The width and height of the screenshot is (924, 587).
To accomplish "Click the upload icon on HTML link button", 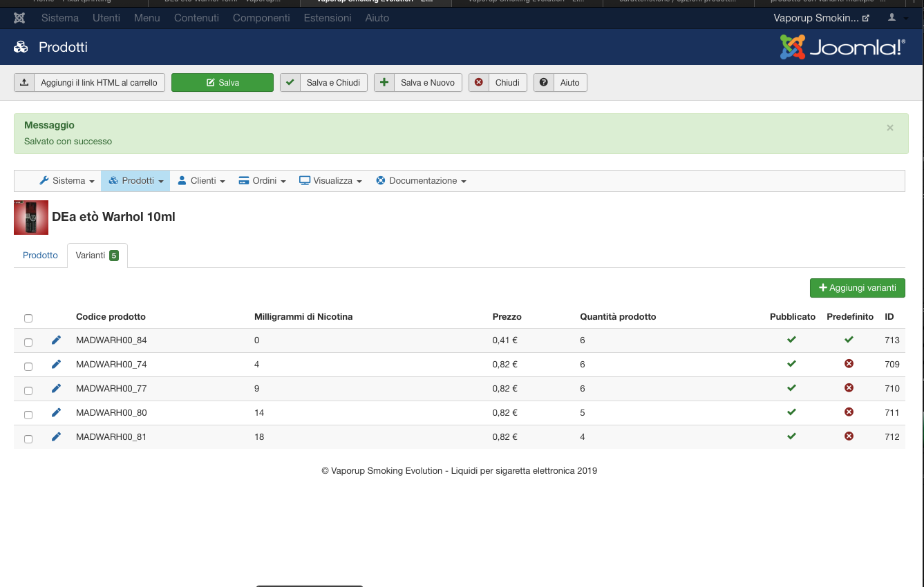I will [x=24, y=83].
